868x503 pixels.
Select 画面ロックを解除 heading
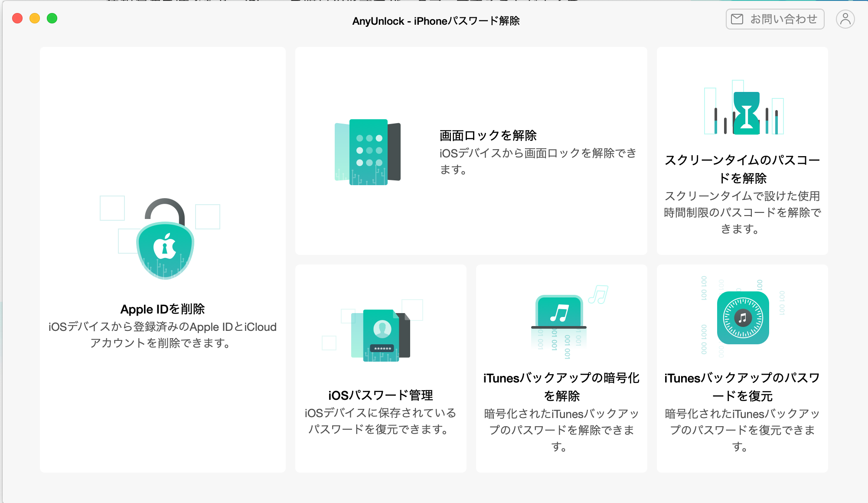488,136
